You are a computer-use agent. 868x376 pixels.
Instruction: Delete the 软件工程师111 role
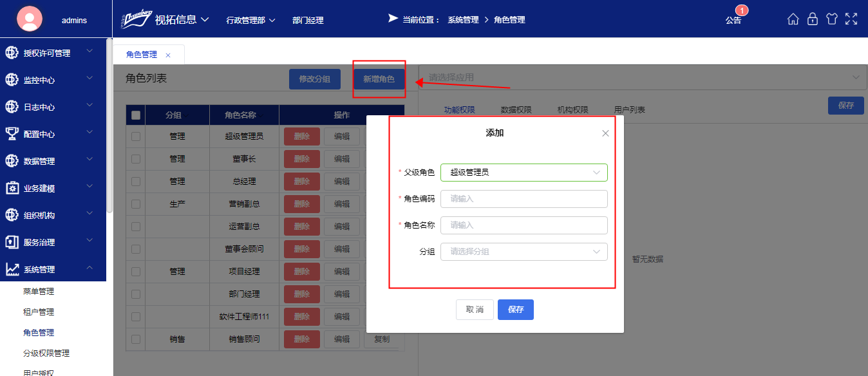[302, 317]
